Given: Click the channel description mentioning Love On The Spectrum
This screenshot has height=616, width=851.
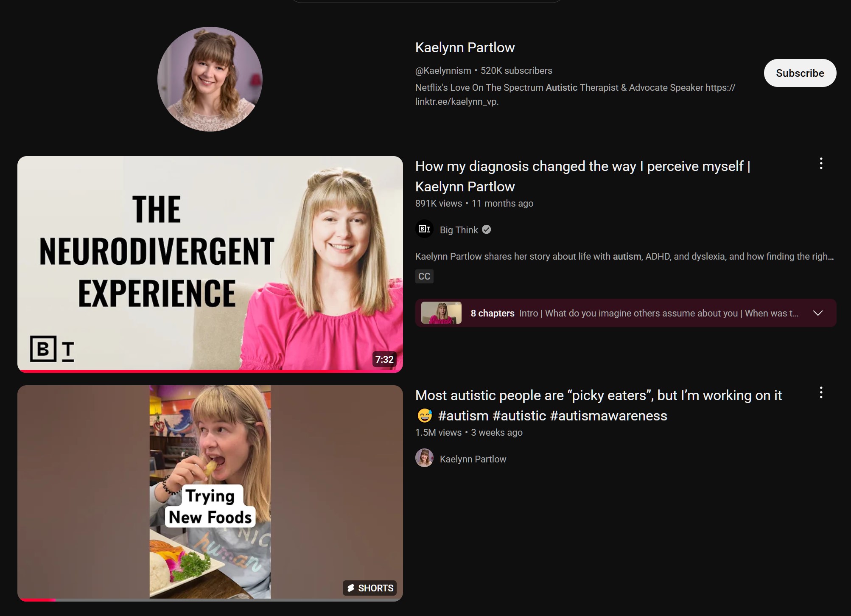Looking at the screenshot, I should 575,95.
